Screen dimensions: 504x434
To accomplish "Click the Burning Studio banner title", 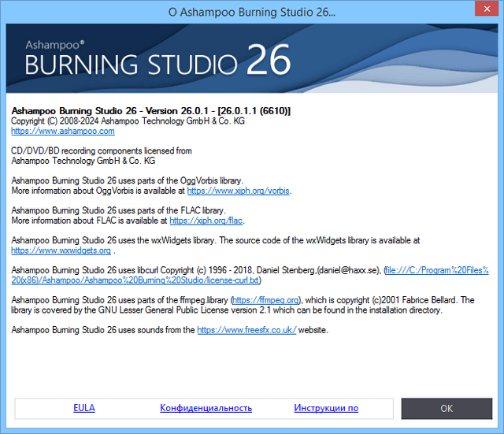I will coord(131,65).
